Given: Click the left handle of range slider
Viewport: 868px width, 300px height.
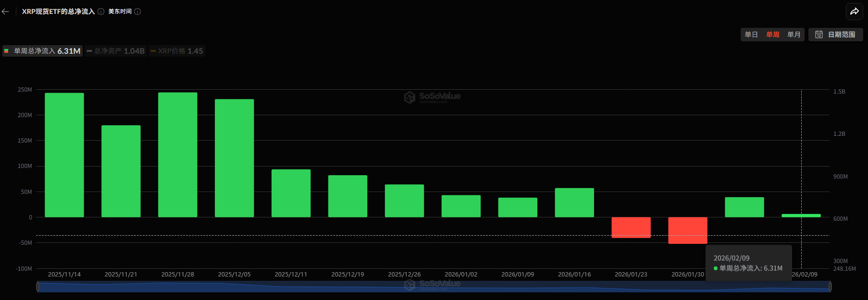Looking at the screenshot, I should pyautogui.click(x=37, y=287).
